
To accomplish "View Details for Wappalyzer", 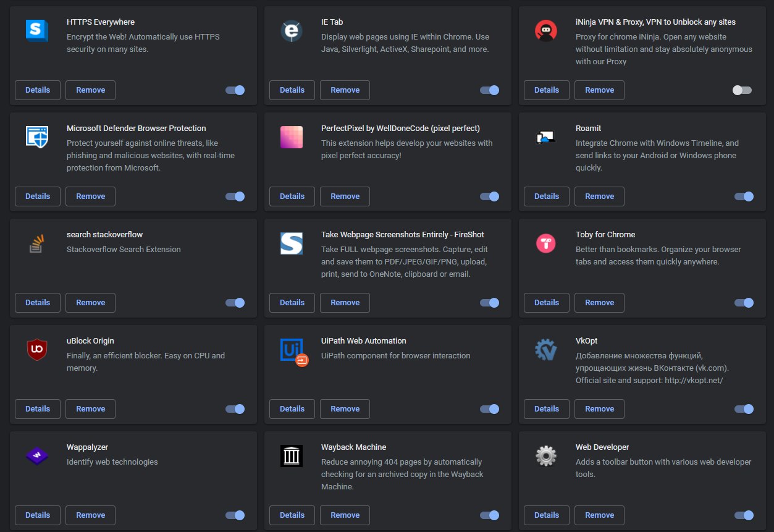I will pos(38,515).
